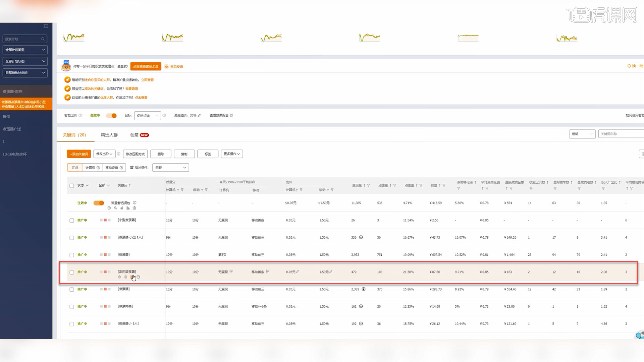The image size is (644, 362).
Task: Select 汇总 device tab
Action: (75, 168)
